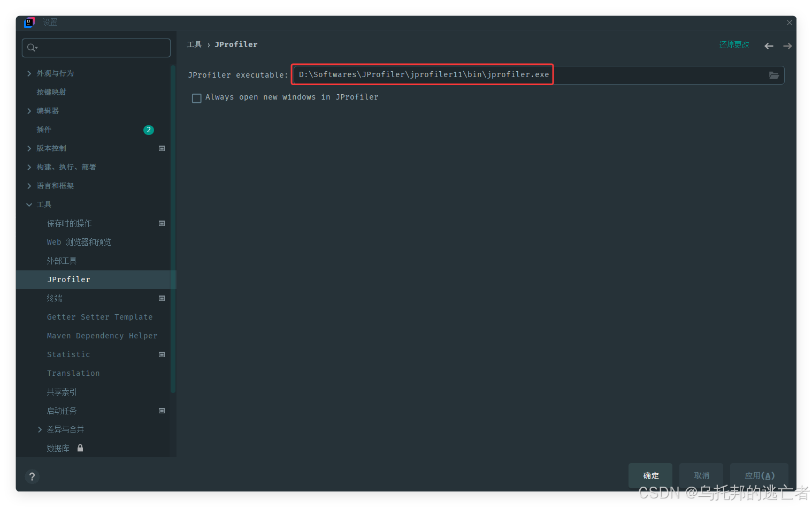This screenshot has width=812, height=507.
Task: Click project-level icon beside Statistic
Action: pyautogui.click(x=162, y=354)
